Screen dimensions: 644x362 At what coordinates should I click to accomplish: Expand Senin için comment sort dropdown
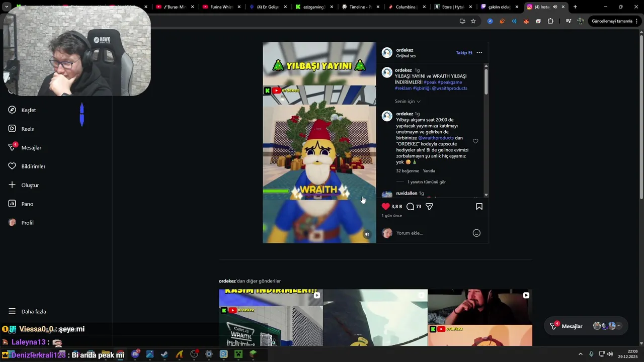coord(408,102)
